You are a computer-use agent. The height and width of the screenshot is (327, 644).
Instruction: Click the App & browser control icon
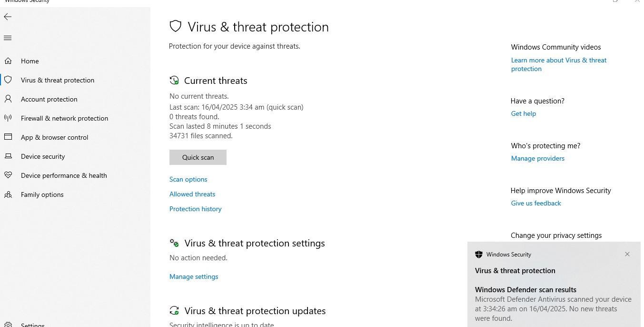8,137
